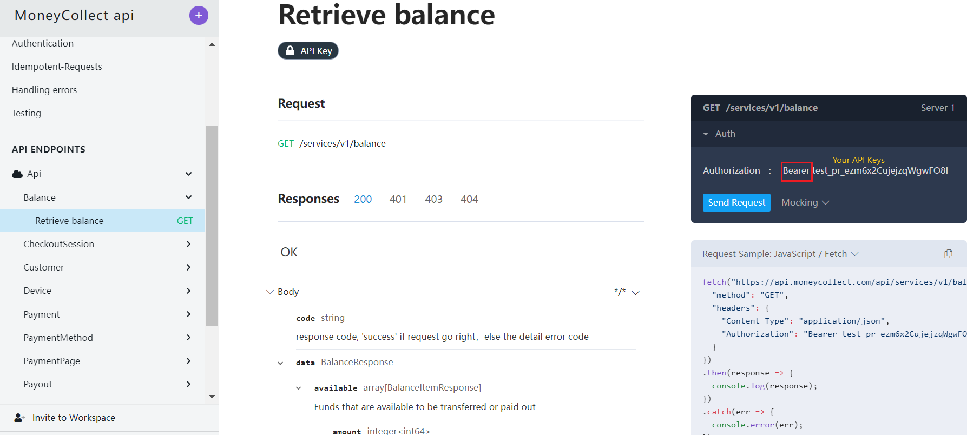Click the sidebar vertical scrollbar thumb

click(212, 226)
